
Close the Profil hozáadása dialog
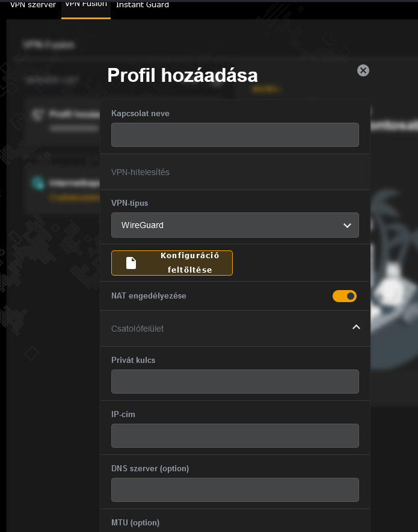[x=363, y=70]
